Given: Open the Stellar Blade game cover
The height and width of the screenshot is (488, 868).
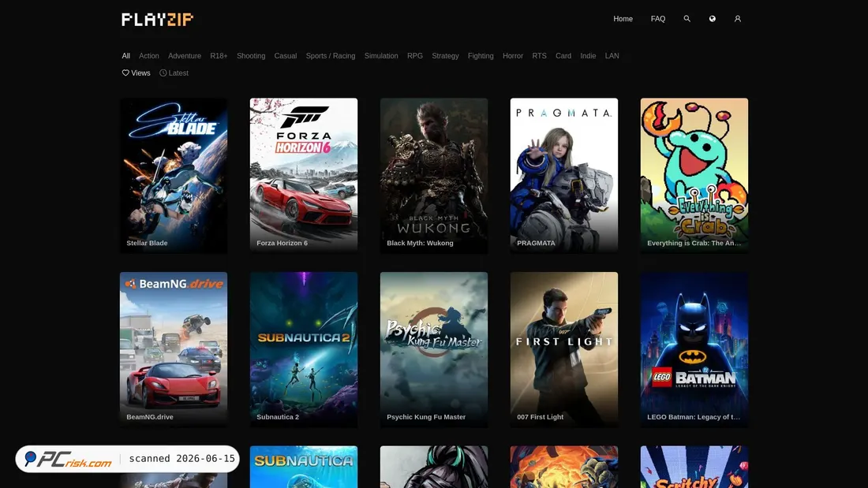Looking at the screenshot, I should (x=174, y=175).
